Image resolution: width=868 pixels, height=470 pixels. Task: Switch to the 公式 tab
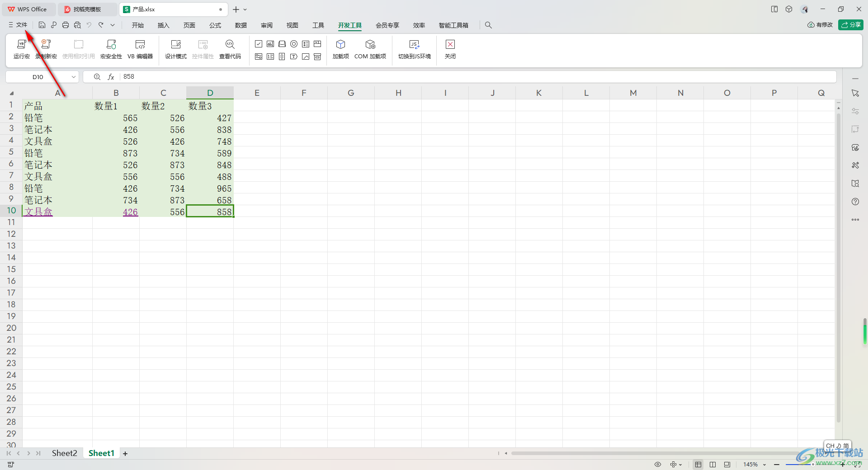click(x=215, y=25)
